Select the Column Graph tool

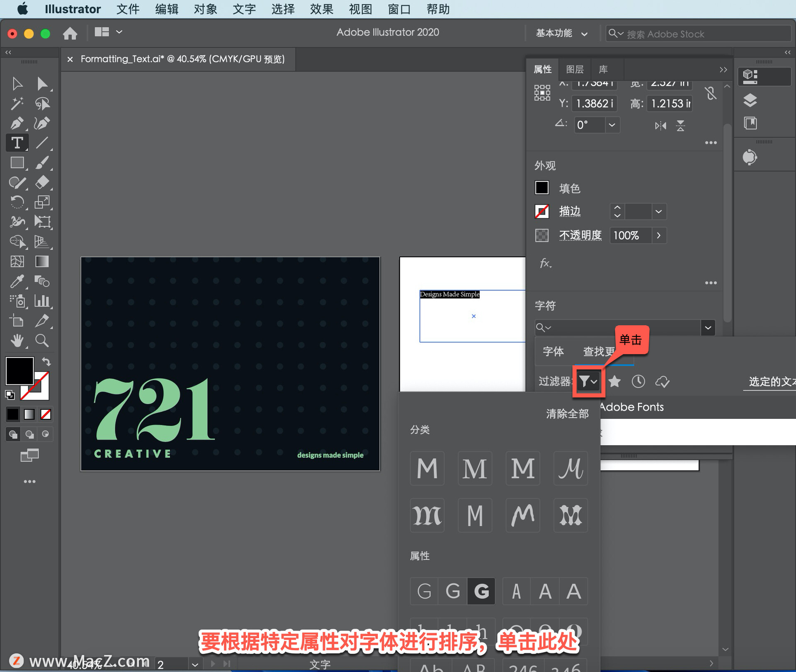(42, 301)
